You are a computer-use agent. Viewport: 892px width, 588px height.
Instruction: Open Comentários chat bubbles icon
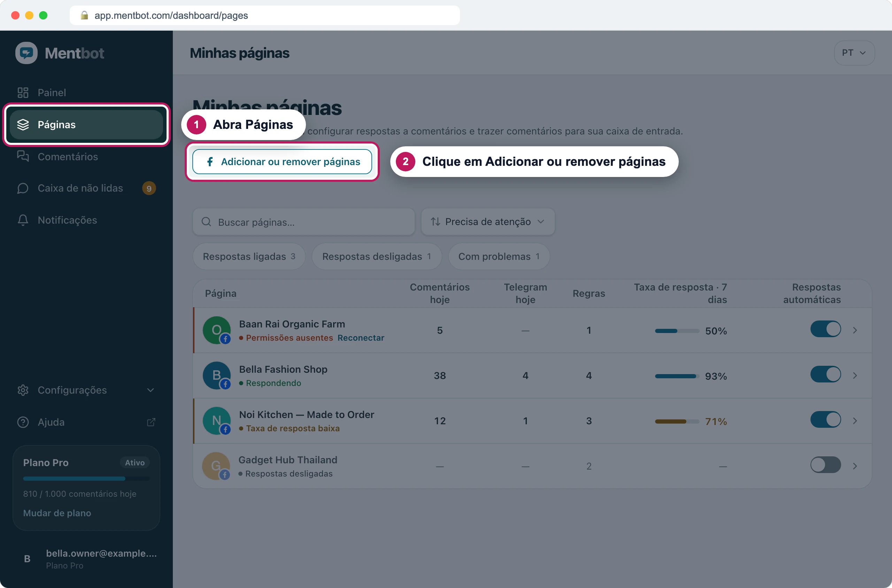23,156
